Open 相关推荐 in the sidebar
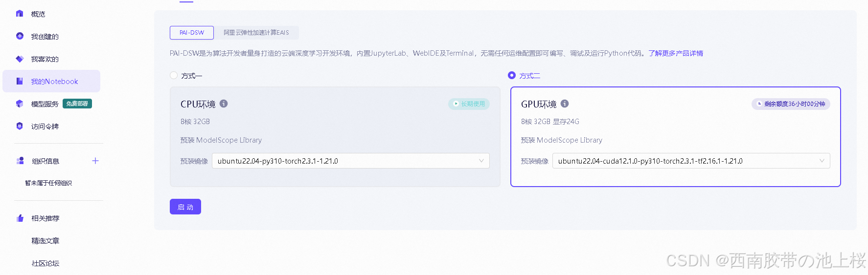The height and width of the screenshot is (275, 868). pyautogui.click(x=46, y=218)
